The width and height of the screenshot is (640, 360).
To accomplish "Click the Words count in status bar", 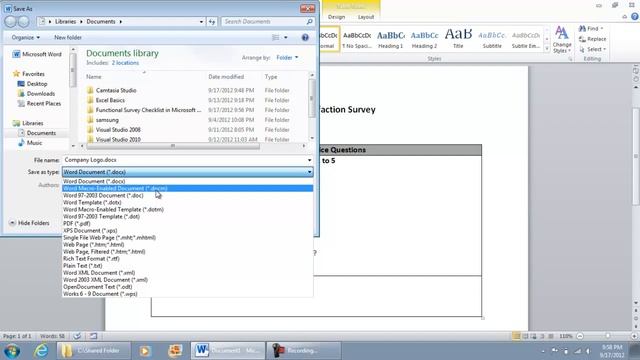I will (52, 336).
